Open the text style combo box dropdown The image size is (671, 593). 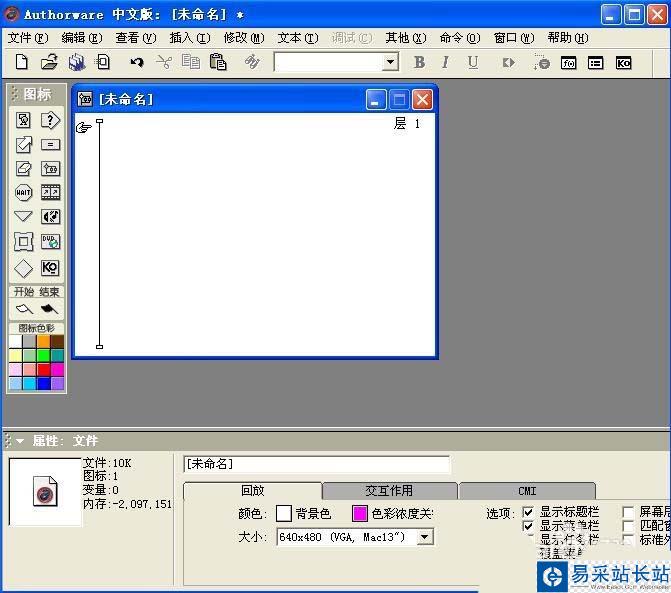coord(390,62)
